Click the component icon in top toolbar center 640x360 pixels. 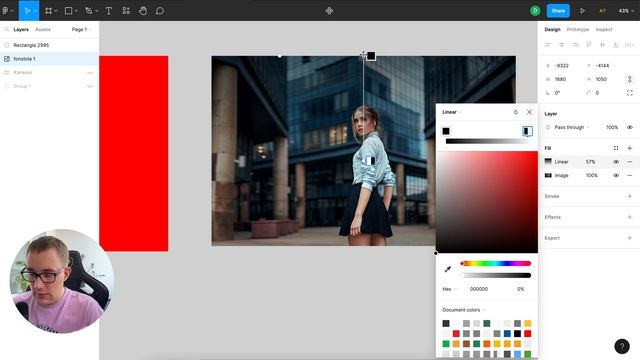point(329,11)
